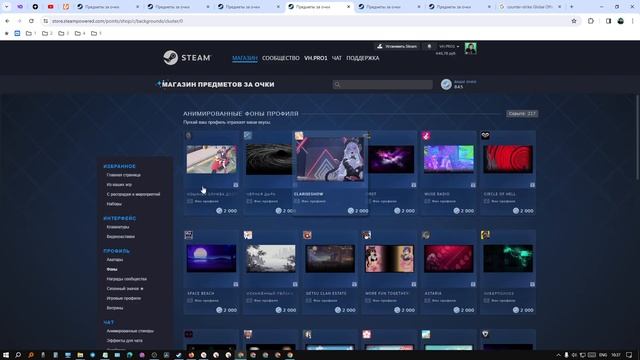Open the notifications bell in Steam header
This screenshot has width=640, height=360.
[x=429, y=47]
